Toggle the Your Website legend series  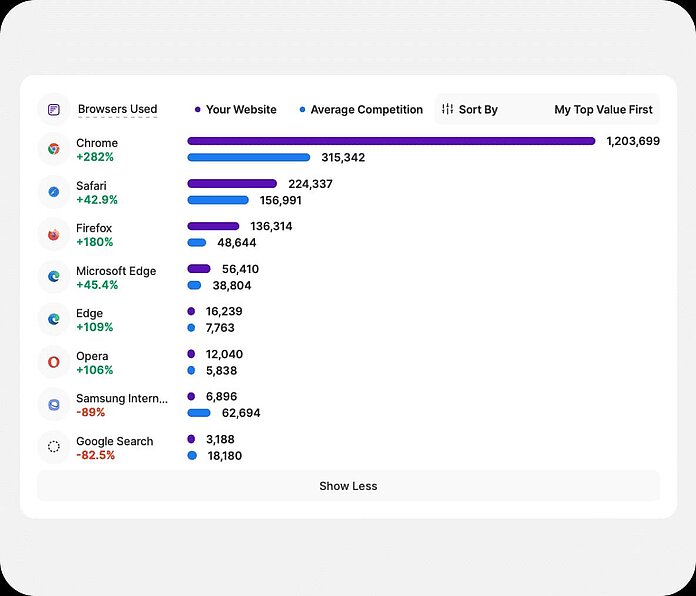coord(238,110)
